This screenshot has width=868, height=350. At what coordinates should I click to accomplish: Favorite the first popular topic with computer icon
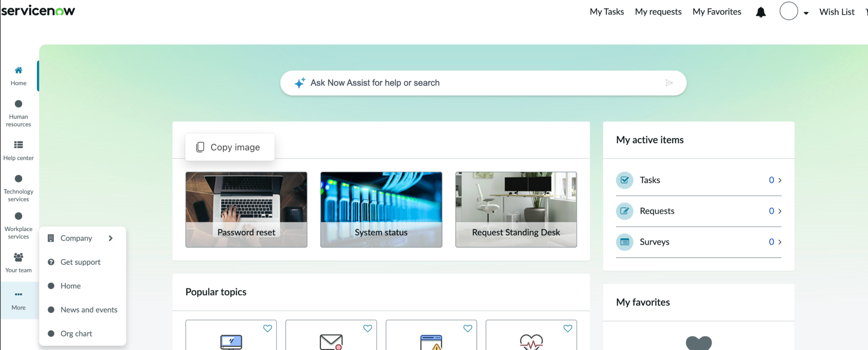[x=268, y=328]
